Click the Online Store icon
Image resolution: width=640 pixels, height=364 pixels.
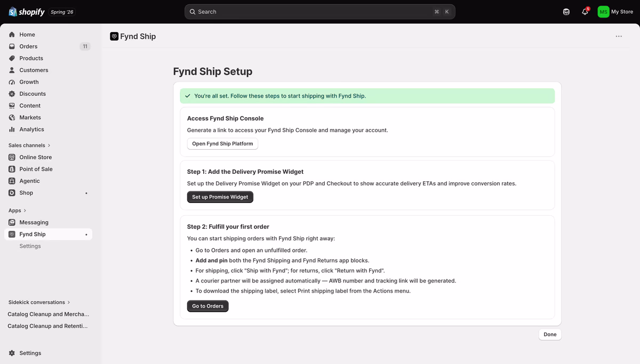click(12, 157)
